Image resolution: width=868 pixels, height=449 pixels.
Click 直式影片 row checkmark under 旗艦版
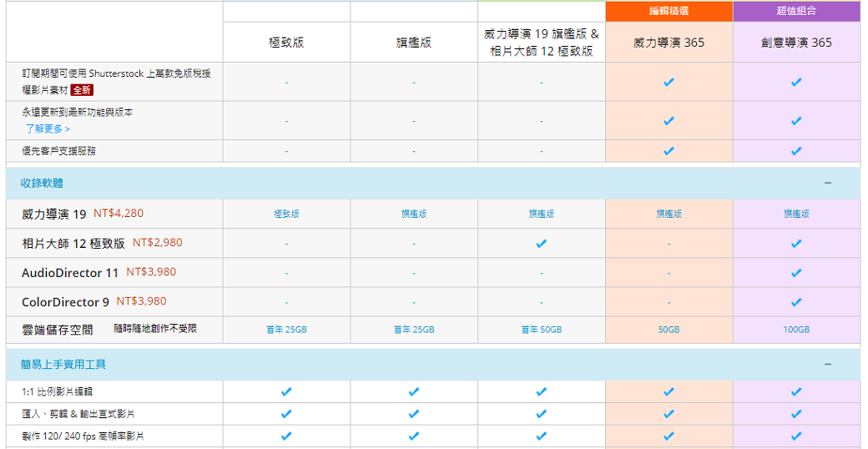[x=413, y=414]
